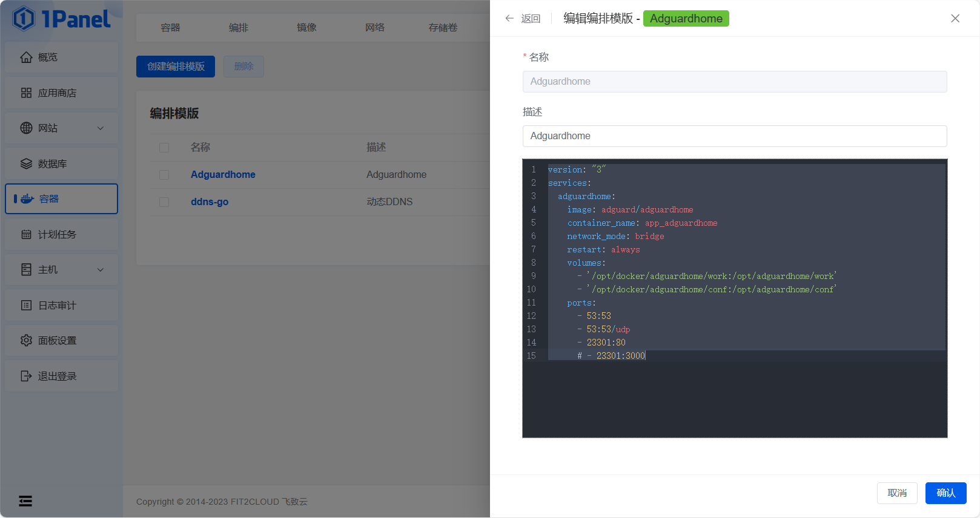
Task: Click the green Adguardhome tag in drawer title
Action: pyautogui.click(x=686, y=19)
